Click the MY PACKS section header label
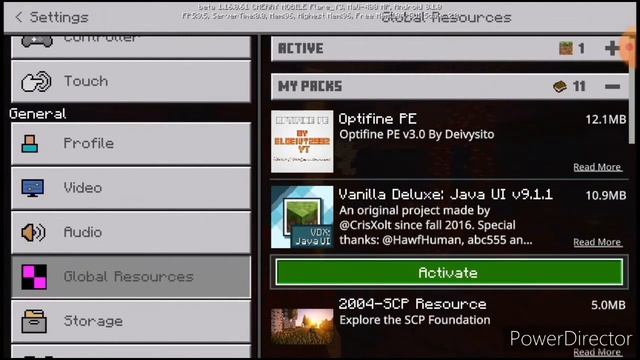This screenshot has height=360, width=640. click(x=310, y=87)
